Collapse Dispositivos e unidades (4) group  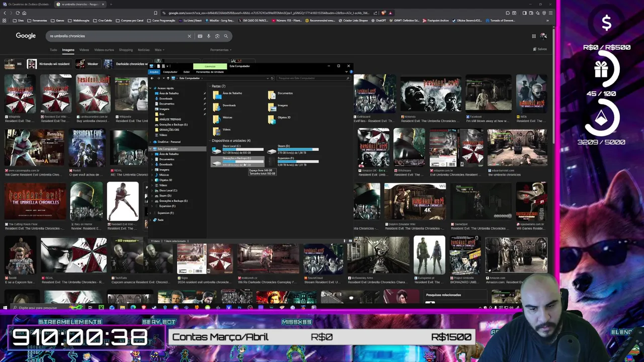click(210, 141)
